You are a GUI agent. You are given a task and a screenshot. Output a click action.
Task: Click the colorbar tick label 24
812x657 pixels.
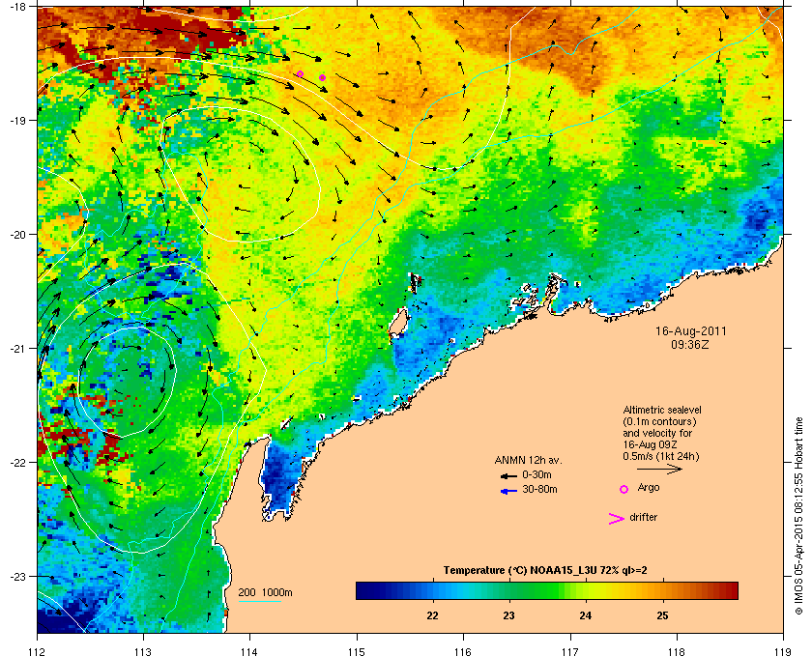tap(586, 615)
